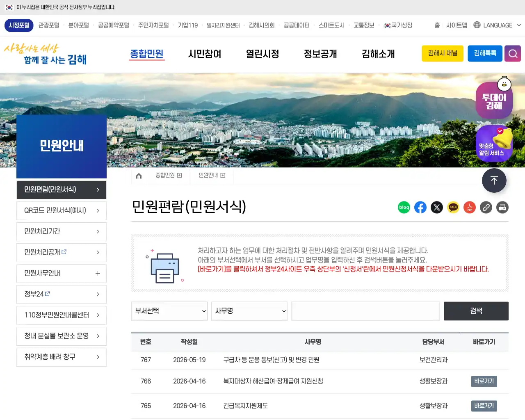Open the 사무명 dropdown
Image resolution: width=525 pixels, height=420 pixels.
(x=249, y=311)
